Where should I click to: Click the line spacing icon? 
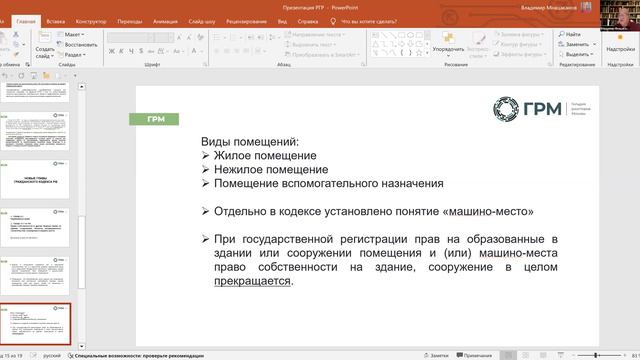click(273, 38)
